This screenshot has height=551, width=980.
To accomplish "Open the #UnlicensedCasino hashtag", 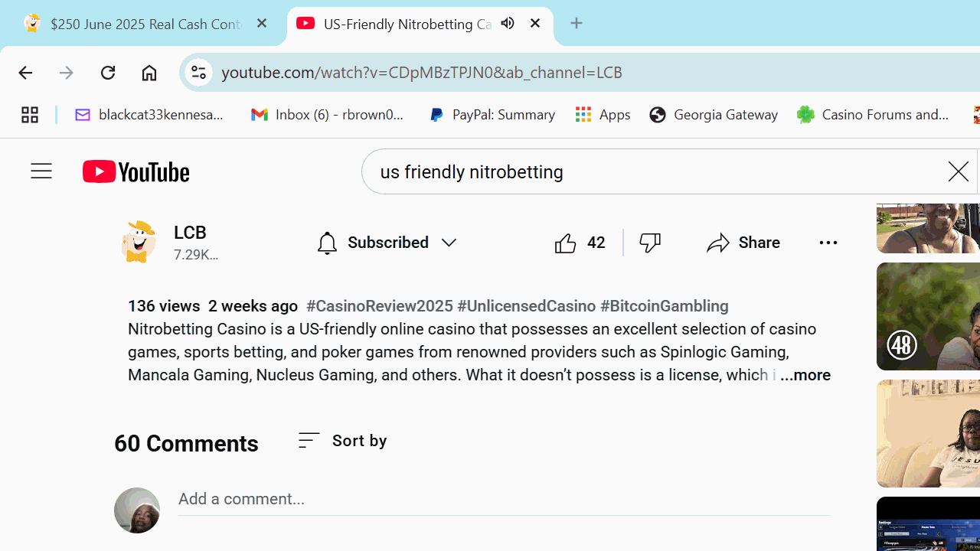I will (527, 306).
